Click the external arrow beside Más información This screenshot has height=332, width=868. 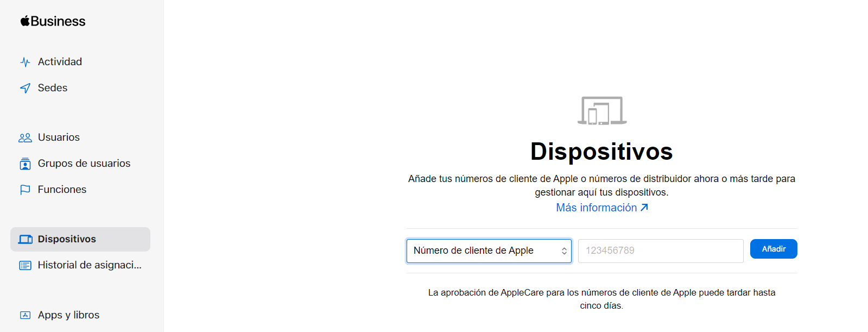[x=644, y=208]
